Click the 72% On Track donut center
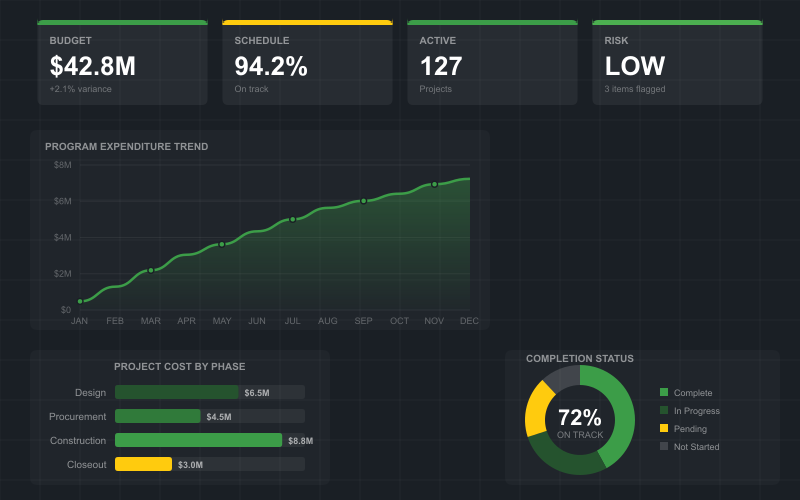800x500 pixels. tap(580, 421)
